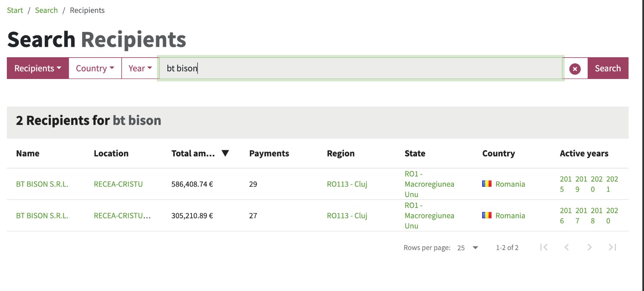This screenshot has width=644, height=291.
Task: Click Romania flag in first row
Action: coord(487,184)
